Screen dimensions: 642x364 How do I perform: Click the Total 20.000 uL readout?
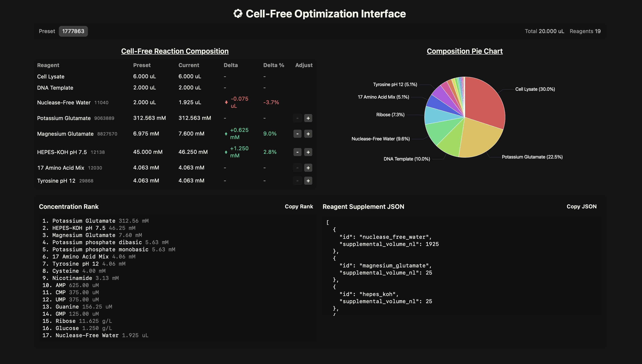tap(544, 31)
